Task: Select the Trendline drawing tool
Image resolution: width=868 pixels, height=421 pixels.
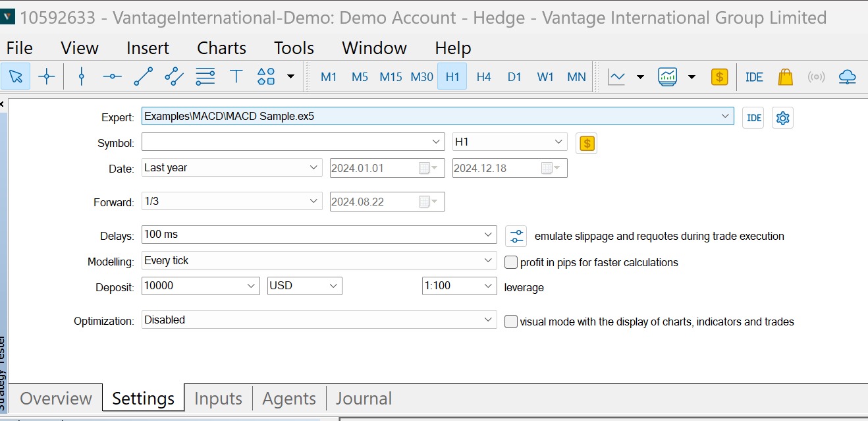Action: point(143,76)
